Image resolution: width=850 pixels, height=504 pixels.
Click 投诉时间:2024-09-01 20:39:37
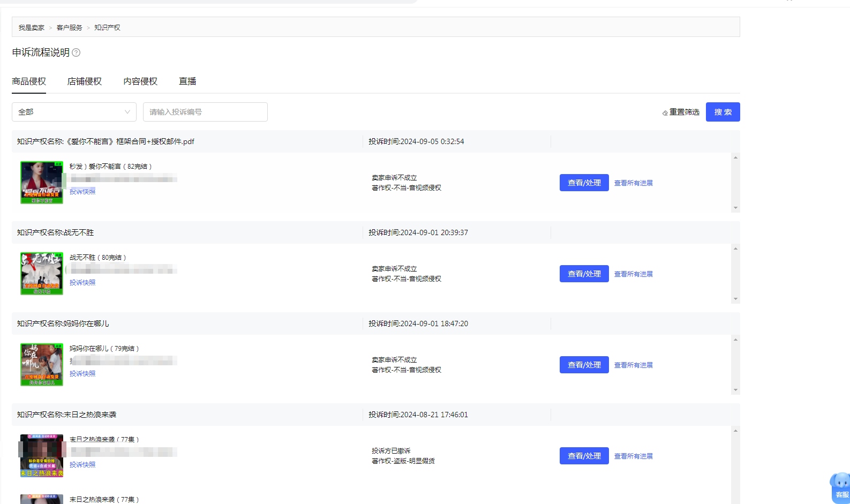click(418, 232)
